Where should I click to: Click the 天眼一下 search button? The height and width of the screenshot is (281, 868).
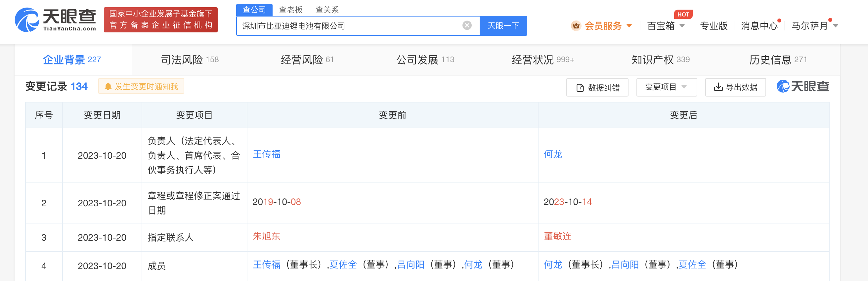point(503,25)
